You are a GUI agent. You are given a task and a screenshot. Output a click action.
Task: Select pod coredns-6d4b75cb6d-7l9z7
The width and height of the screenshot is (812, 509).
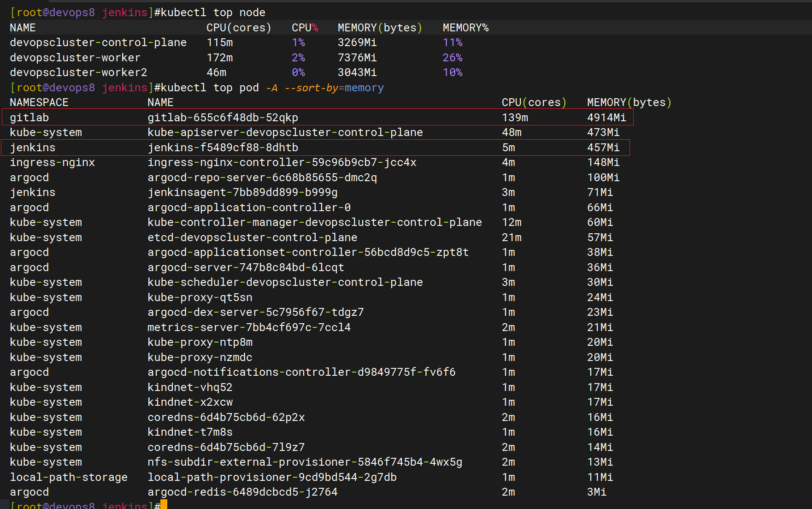[226, 447]
